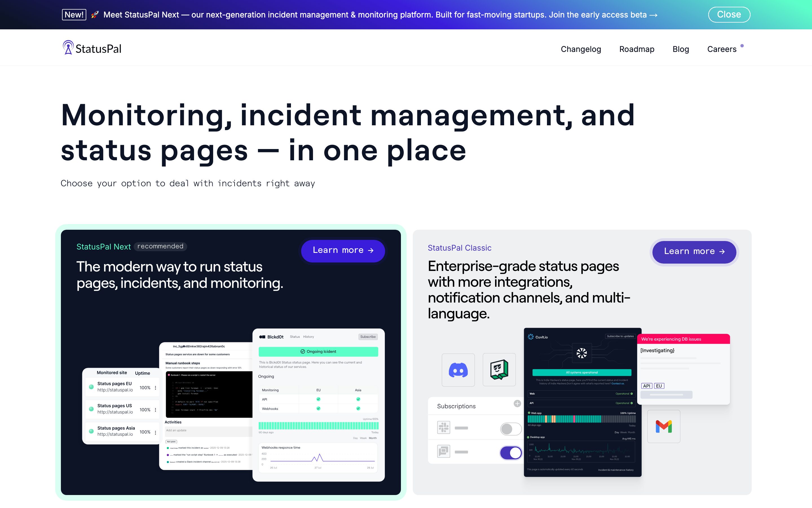Click the Web app uptime color bar

point(581,419)
